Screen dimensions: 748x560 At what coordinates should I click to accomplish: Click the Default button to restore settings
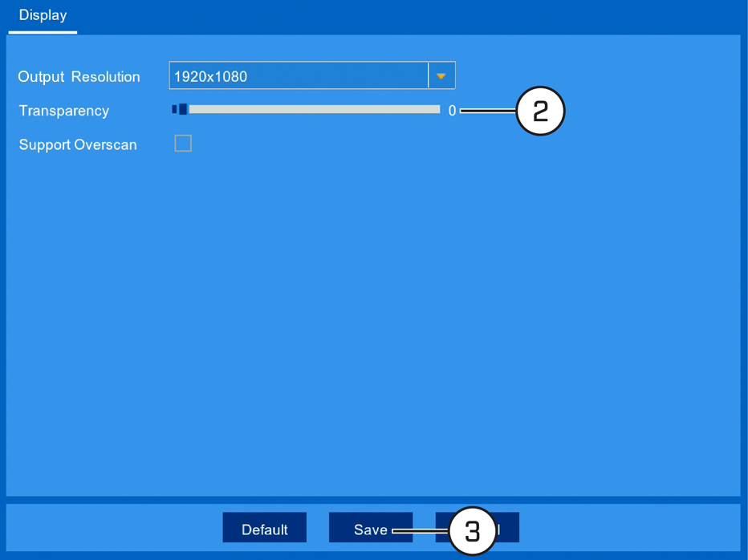click(x=265, y=528)
